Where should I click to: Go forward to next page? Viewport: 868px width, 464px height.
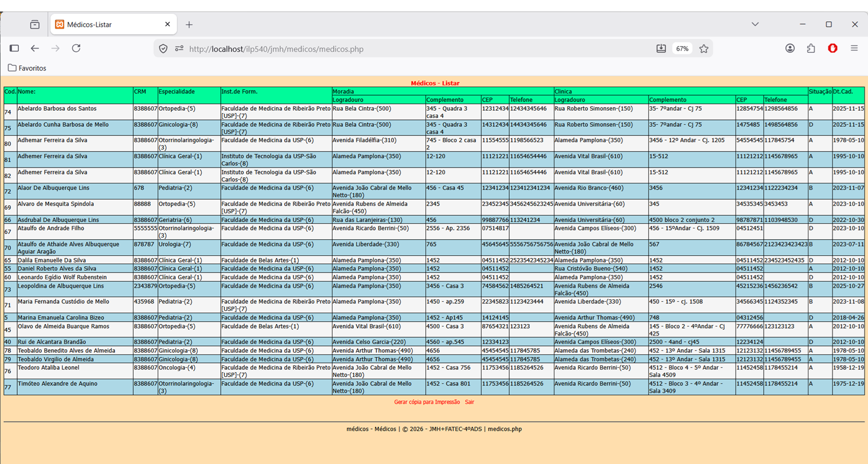pos(56,49)
